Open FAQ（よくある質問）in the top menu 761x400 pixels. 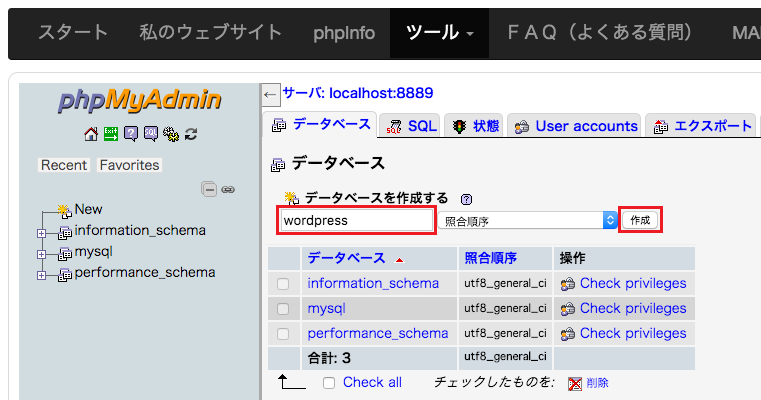[600, 33]
